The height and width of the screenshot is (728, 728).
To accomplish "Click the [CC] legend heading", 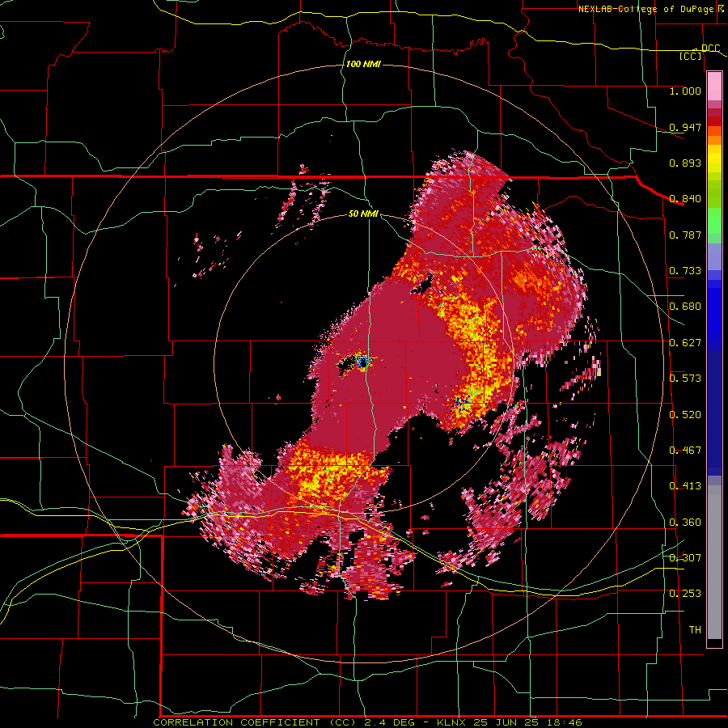I will [x=691, y=56].
